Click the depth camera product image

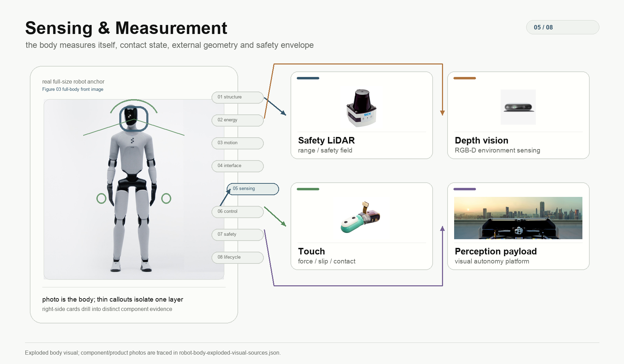click(518, 107)
